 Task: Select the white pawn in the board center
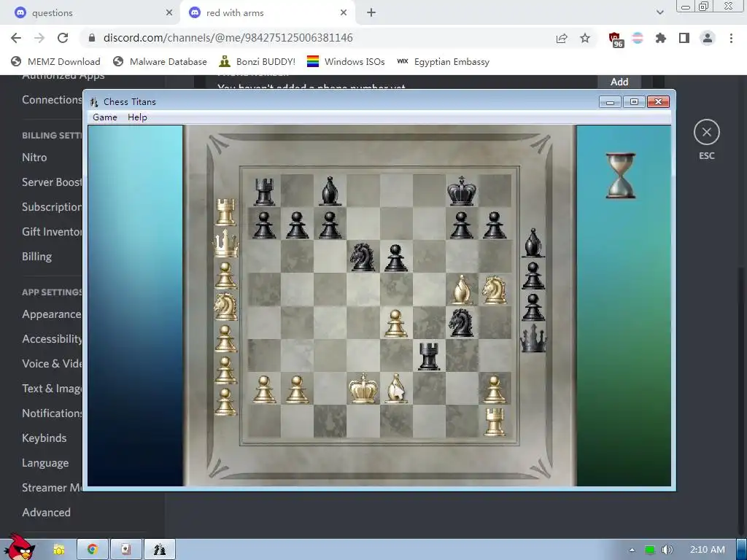click(396, 323)
